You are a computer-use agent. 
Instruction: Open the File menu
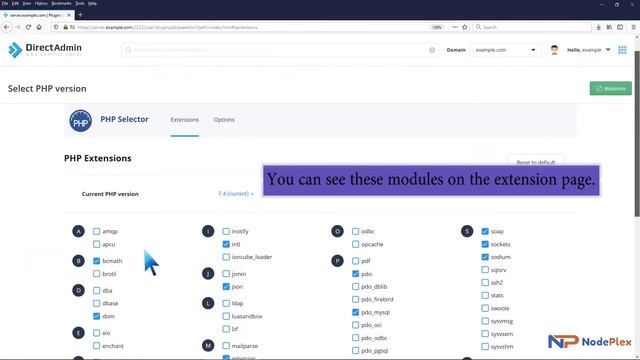[x=5, y=3]
